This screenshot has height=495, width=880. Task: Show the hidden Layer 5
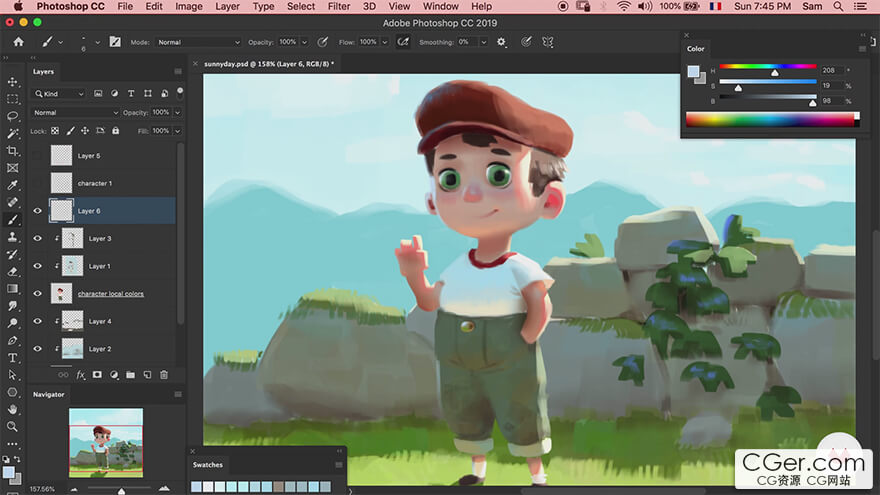coord(38,156)
